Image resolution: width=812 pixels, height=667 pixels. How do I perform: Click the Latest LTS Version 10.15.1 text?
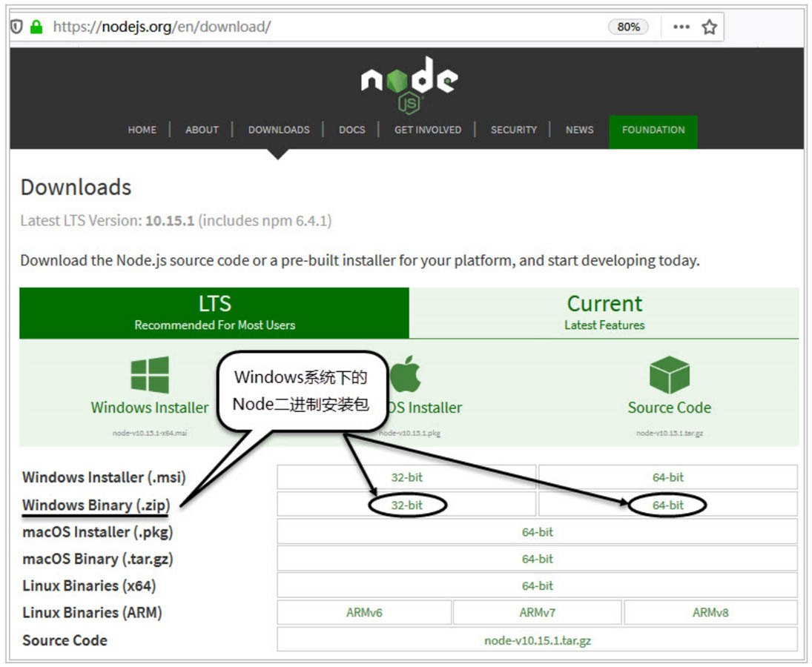(x=176, y=221)
